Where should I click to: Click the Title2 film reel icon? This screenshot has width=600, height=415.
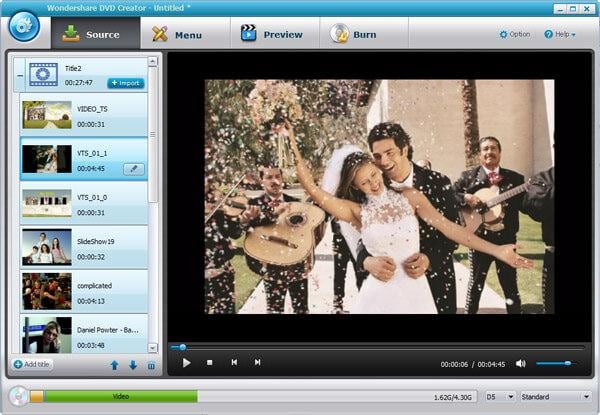click(x=44, y=74)
